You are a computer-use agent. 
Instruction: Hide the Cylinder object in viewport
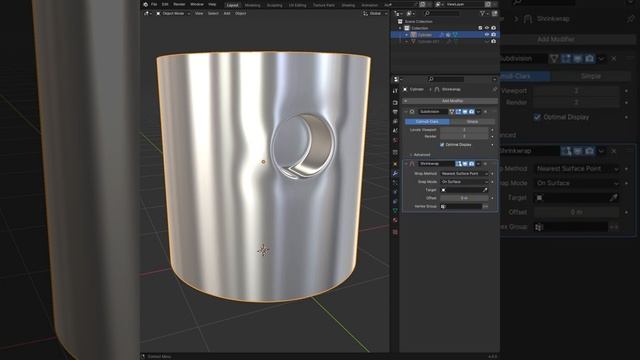pyautogui.click(x=487, y=35)
